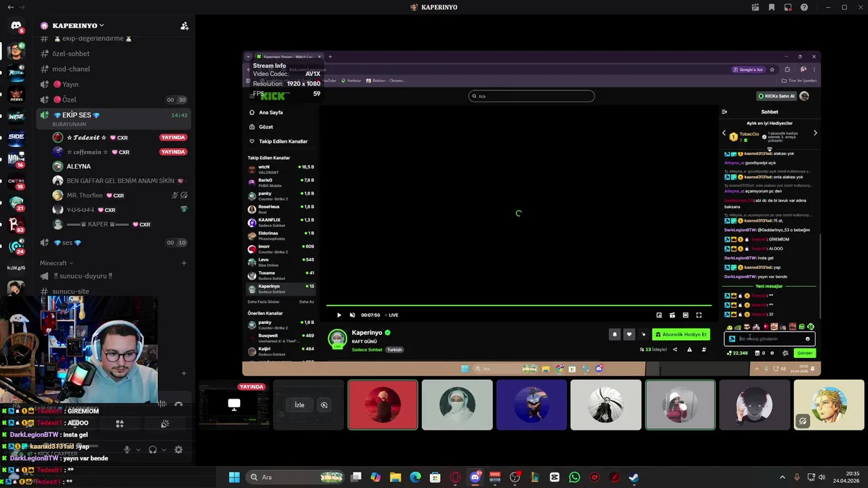This screenshot has width=868, height=488.
Task: Click the İzle watch button
Action: click(299, 405)
